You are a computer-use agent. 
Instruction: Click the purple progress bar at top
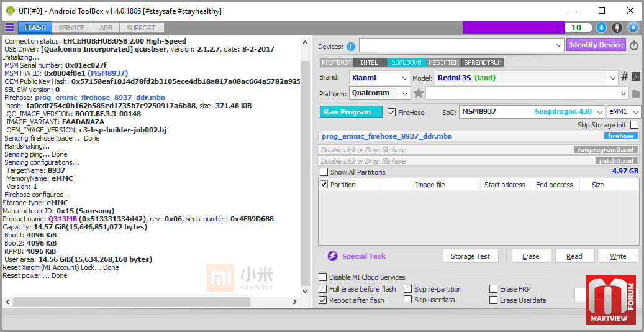tap(513, 27)
